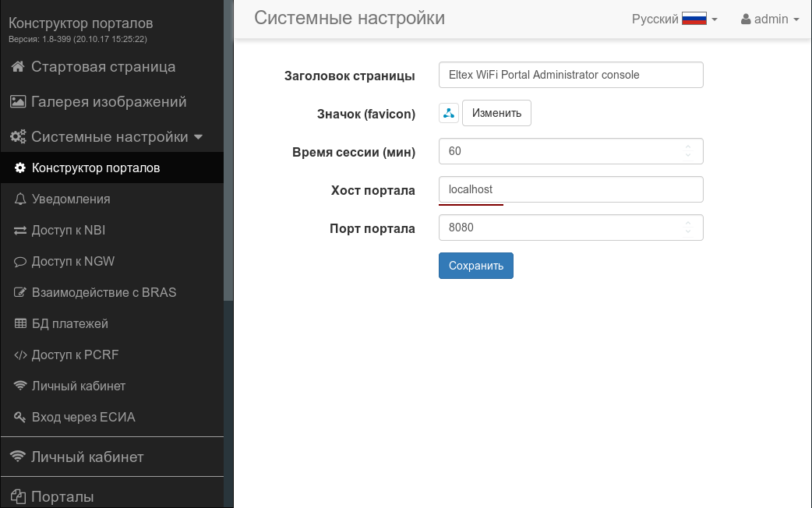
Task: Collapse the Системные настройки submenu caret
Action: click(x=198, y=137)
